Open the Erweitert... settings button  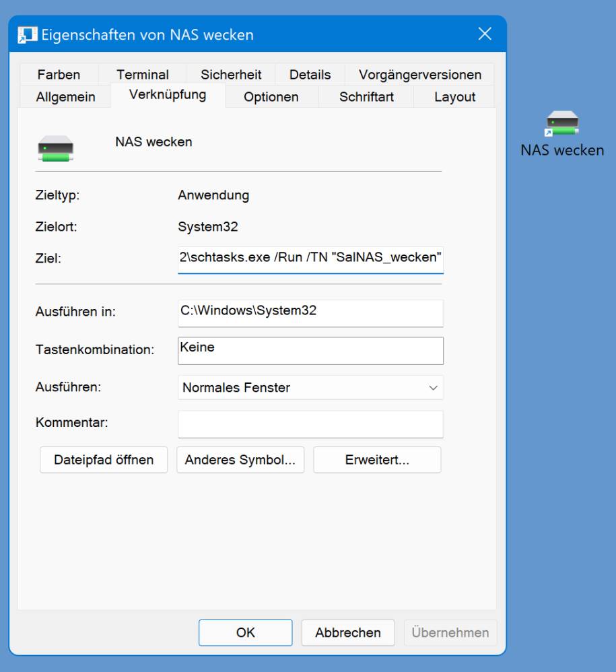tap(377, 460)
